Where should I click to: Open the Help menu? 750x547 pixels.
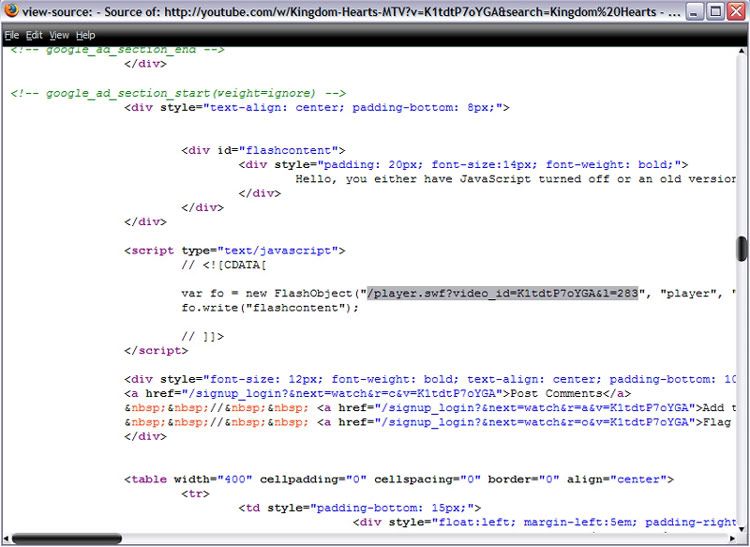pyautogui.click(x=86, y=35)
